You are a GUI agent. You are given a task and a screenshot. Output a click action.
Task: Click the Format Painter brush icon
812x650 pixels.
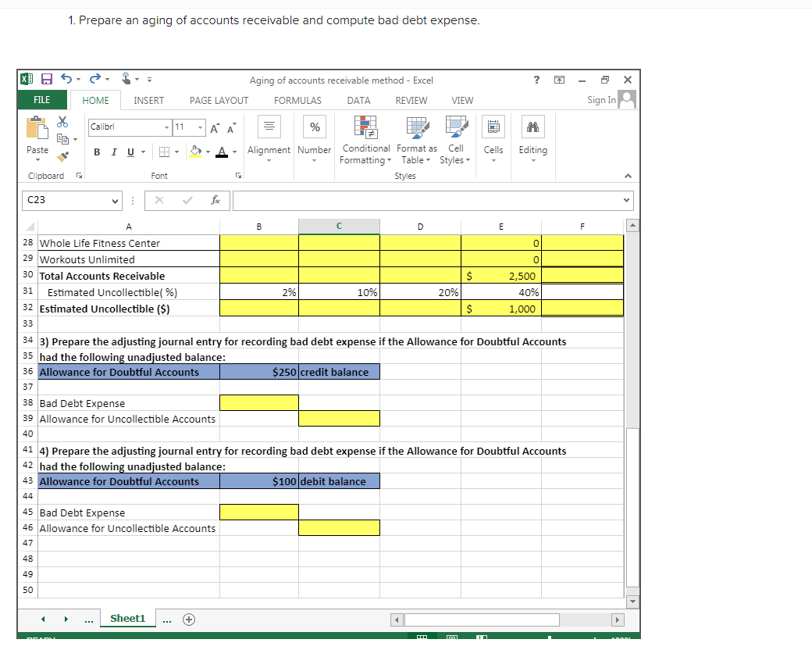pos(62,155)
